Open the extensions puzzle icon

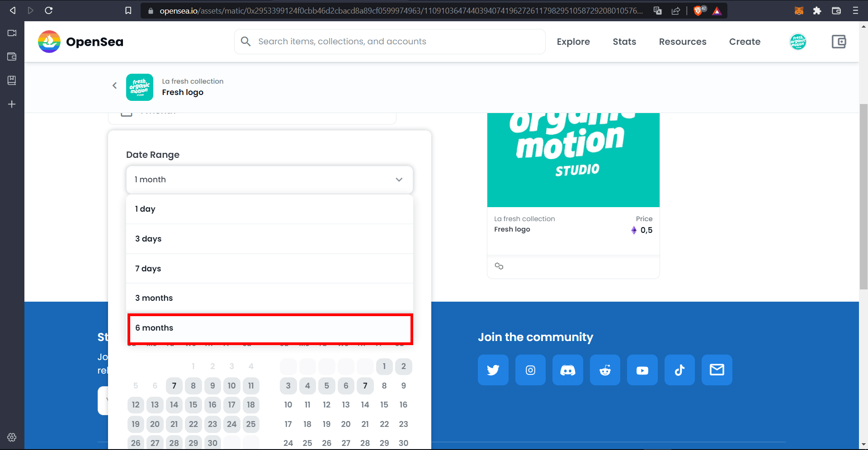pyautogui.click(x=817, y=11)
